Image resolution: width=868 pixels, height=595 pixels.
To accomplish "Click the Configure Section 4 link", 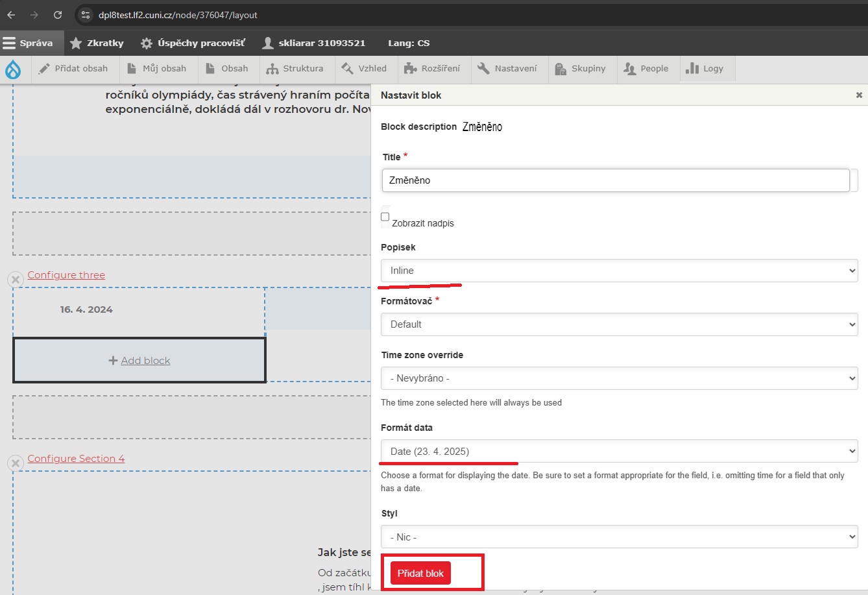I will (x=76, y=459).
